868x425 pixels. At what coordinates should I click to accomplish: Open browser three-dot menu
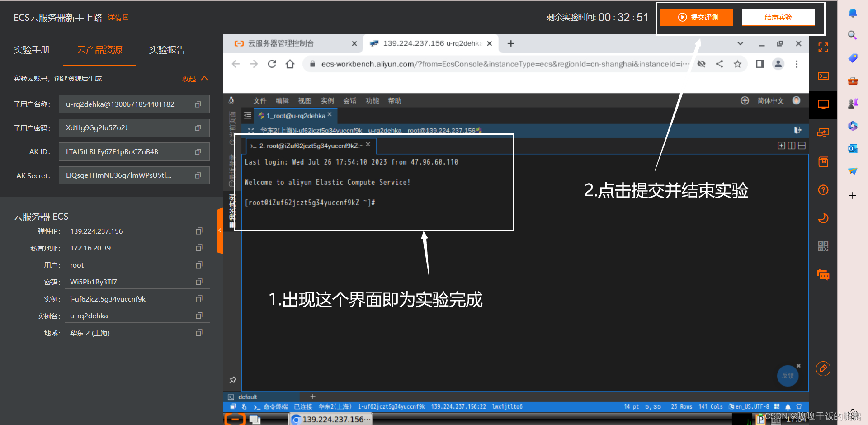[x=797, y=64]
